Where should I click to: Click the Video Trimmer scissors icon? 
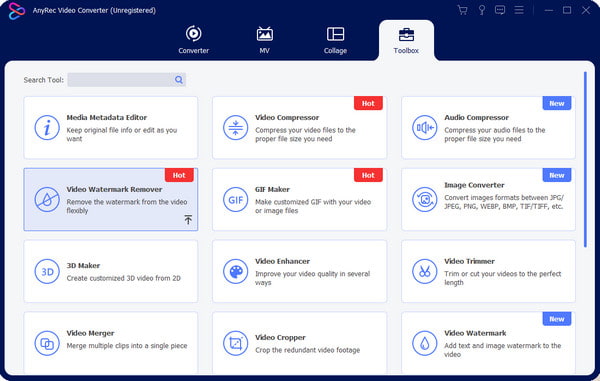[x=424, y=272]
